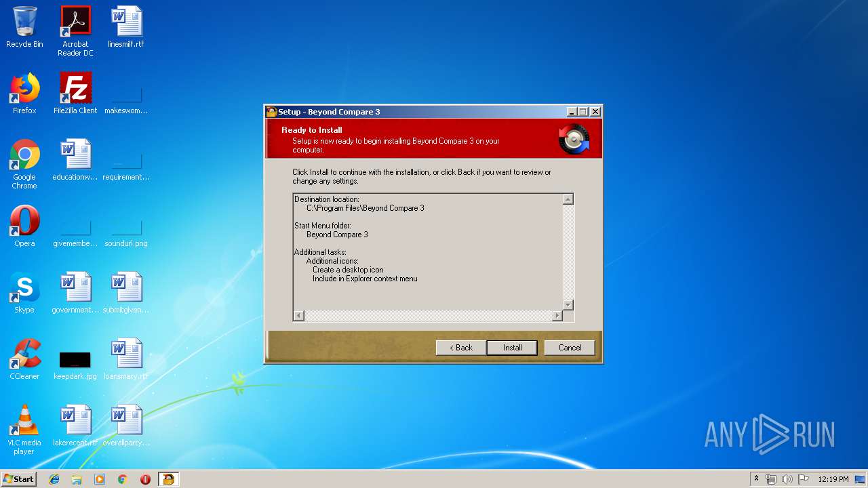Go back with the < Back button

461,348
